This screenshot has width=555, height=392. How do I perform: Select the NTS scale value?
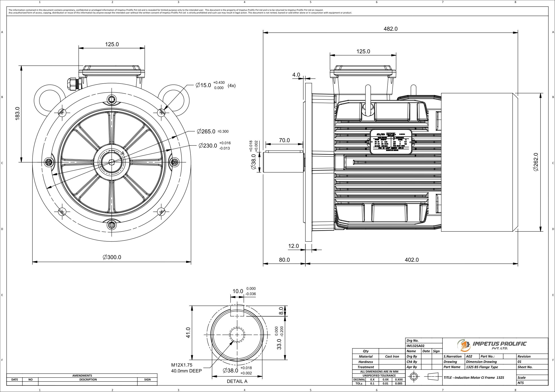(x=520, y=383)
